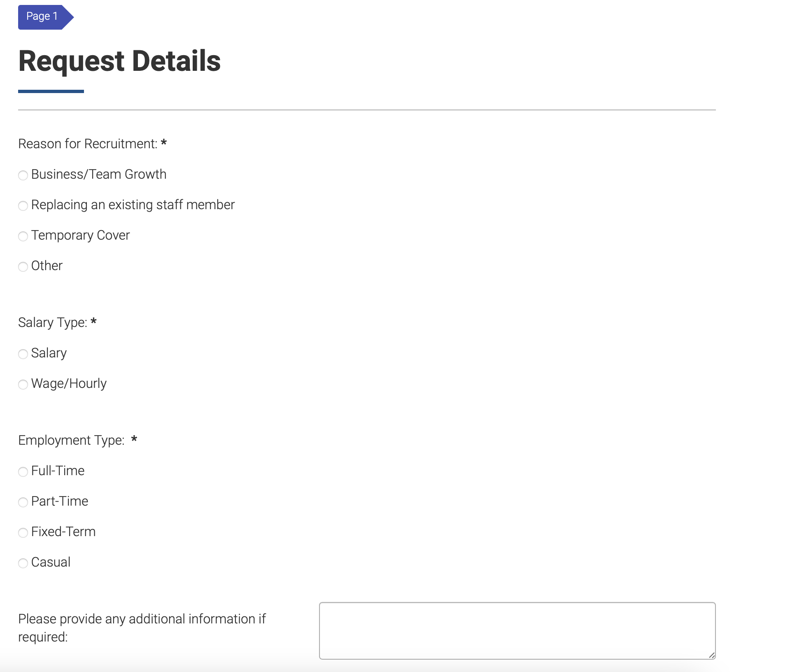Screen dimensions: 811x672
Task: Click the Employment Type label
Action: pos(71,440)
